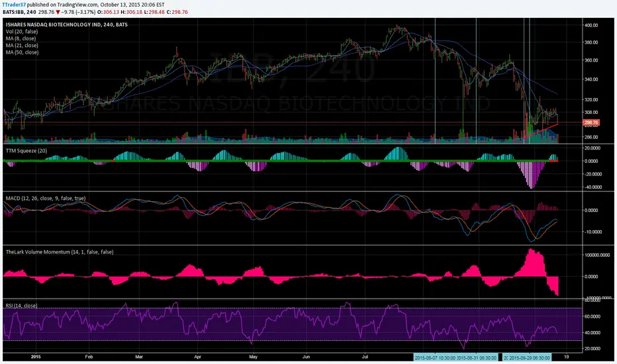Click the Jul label on time axis
The image size is (617, 364).
[365, 357]
